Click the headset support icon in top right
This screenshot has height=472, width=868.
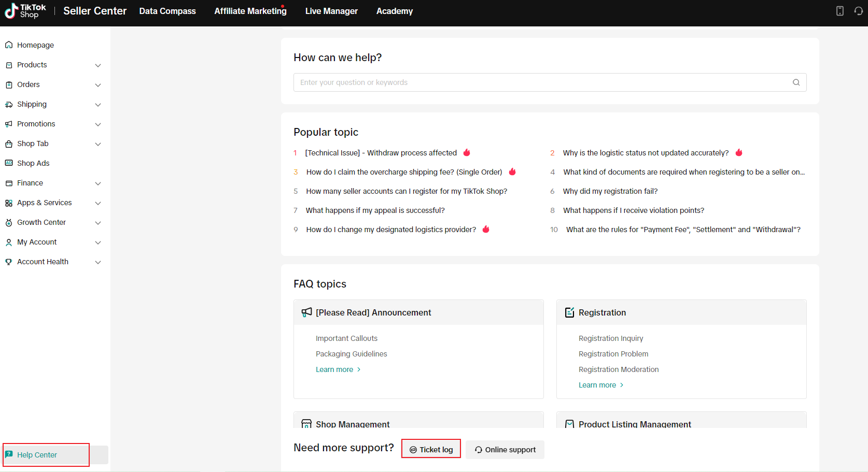(x=859, y=10)
